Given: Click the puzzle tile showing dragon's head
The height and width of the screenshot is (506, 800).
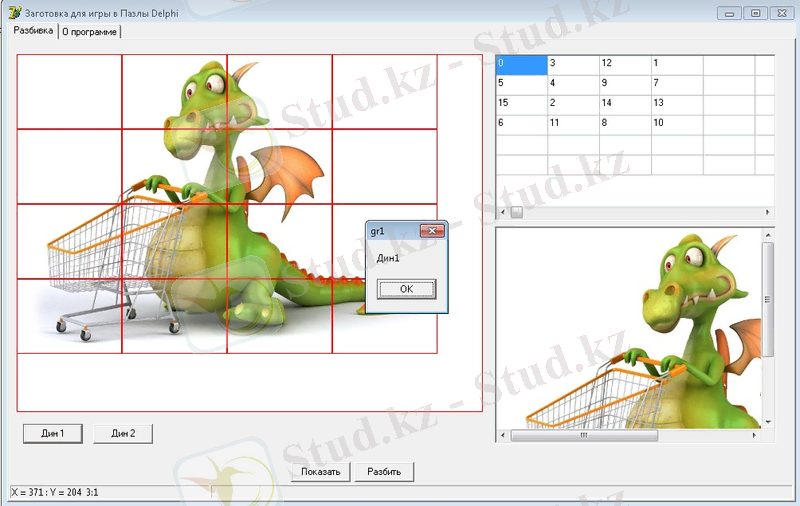Looking at the screenshot, I should point(175,92).
